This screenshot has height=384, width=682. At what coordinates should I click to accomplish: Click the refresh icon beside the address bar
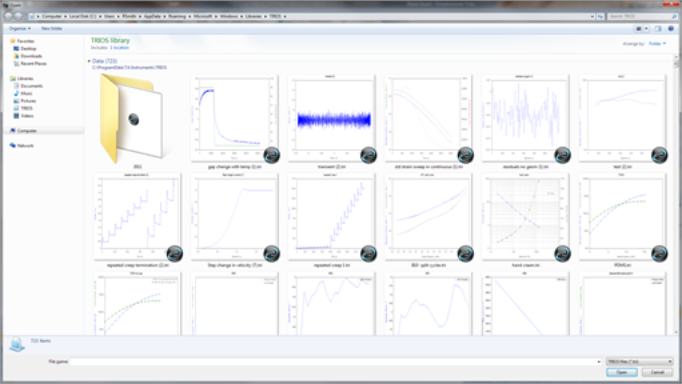[600, 16]
